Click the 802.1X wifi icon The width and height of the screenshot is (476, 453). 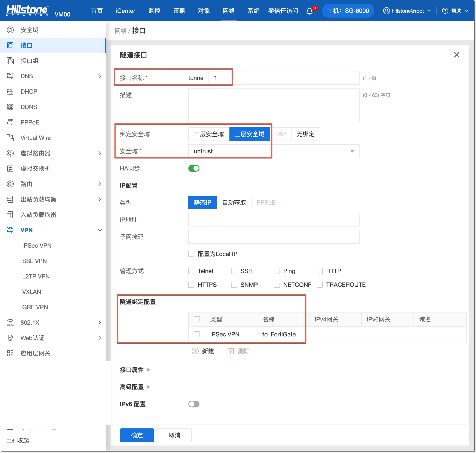(10, 322)
